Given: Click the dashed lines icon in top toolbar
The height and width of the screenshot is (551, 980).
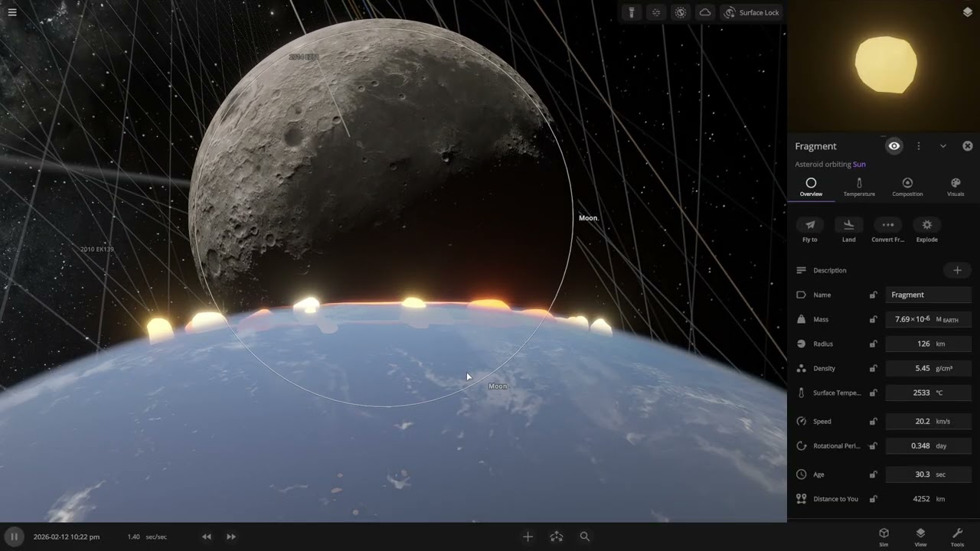Looking at the screenshot, I should 656,12.
